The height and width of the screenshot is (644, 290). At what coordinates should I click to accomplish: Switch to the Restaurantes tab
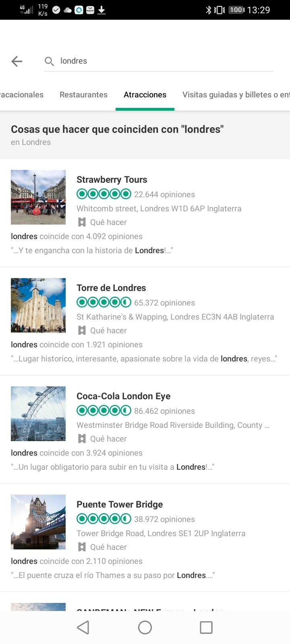(83, 95)
